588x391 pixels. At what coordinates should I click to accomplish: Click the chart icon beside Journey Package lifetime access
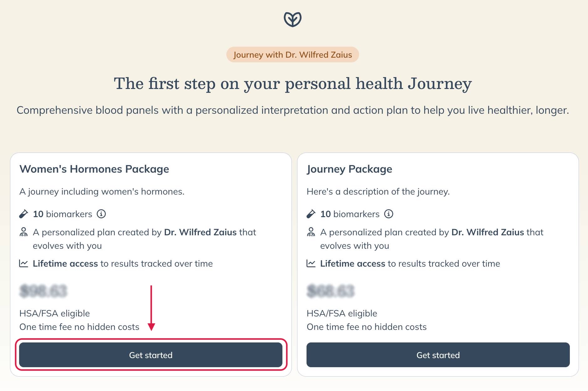click(310, 263)
